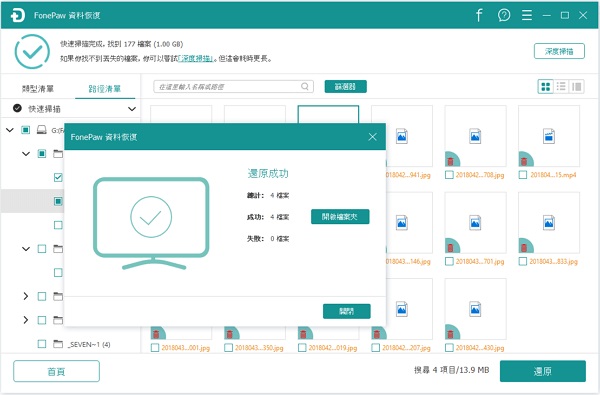Tick checkbox for 201804...15.mp4

[523, 175]
